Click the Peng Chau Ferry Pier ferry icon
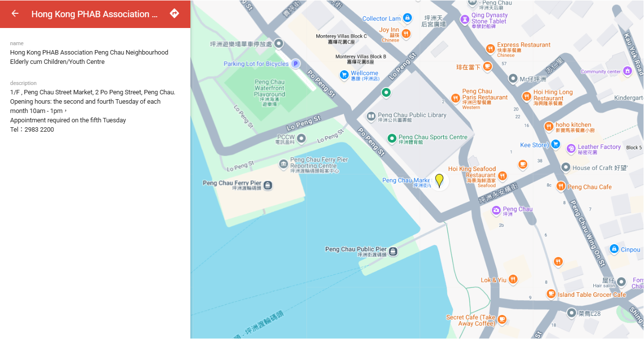 click(268, 185)
